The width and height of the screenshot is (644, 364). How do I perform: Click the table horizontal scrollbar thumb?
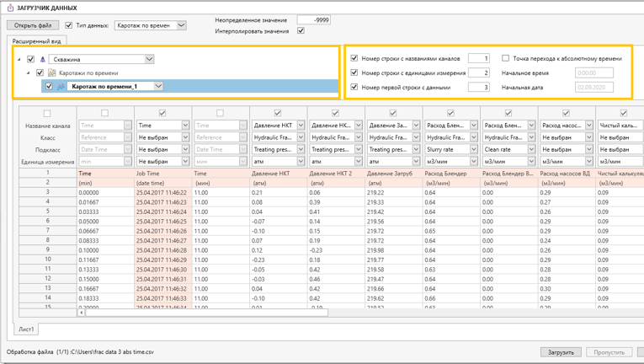tap(206, 313)
